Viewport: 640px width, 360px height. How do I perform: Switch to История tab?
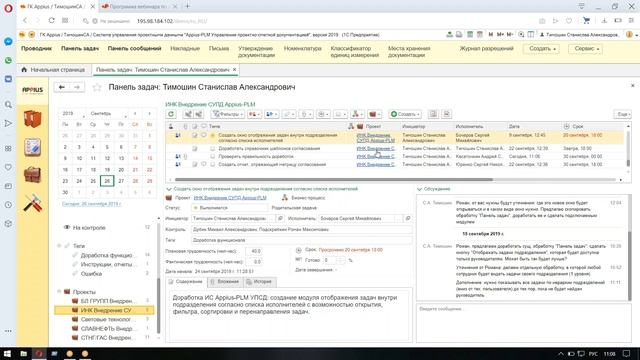pyautogui.click(x=260, y=282)
